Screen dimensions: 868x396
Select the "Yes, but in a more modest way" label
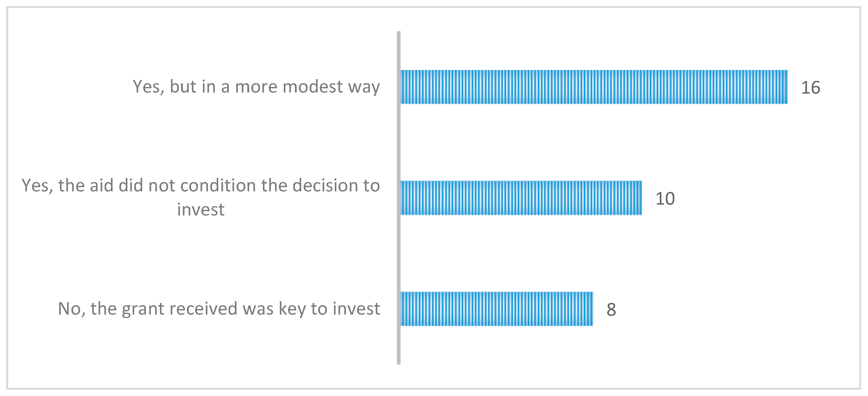click(x=256, y=87)
